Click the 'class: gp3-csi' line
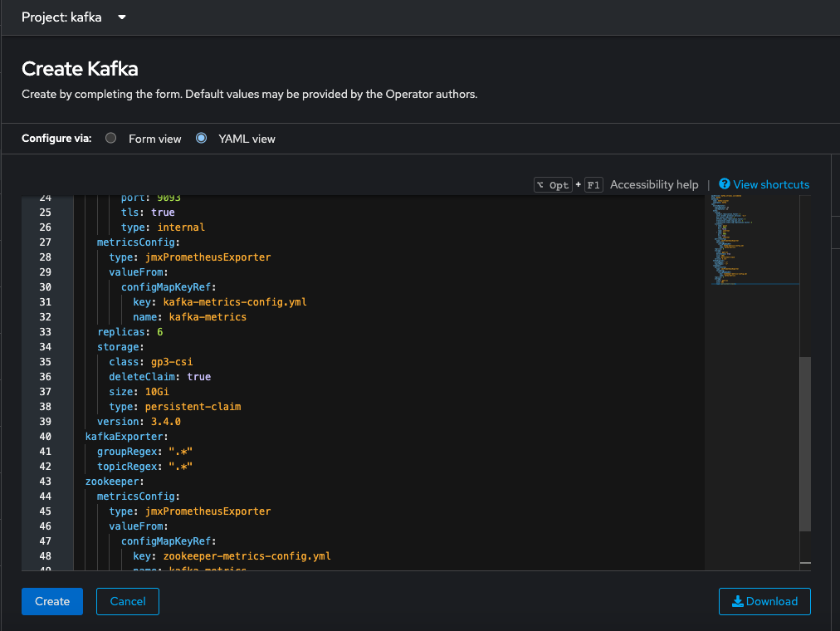 pyautogui.click(x=150, y=361)
